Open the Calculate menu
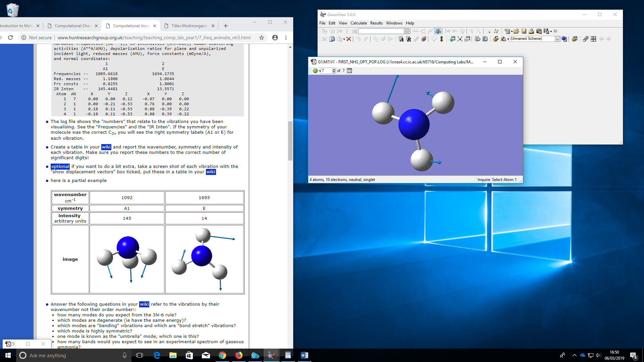 [359, 23]
